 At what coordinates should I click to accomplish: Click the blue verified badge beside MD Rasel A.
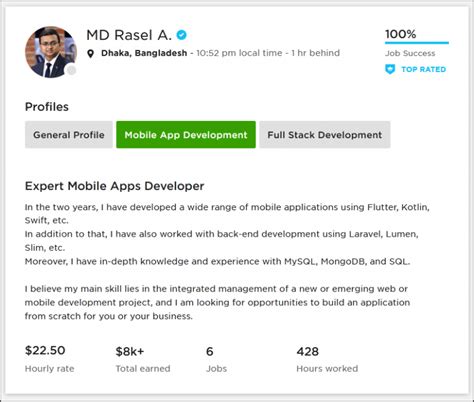(x=182, y=34)
